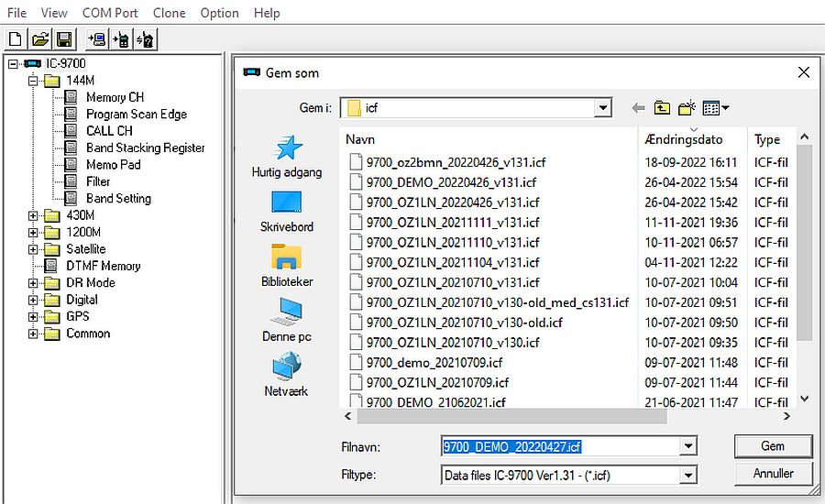This screenshot has height=504, width=825.
Task: Click the write-to-transceiver clone toolbar icon
Action: point(121,39)
